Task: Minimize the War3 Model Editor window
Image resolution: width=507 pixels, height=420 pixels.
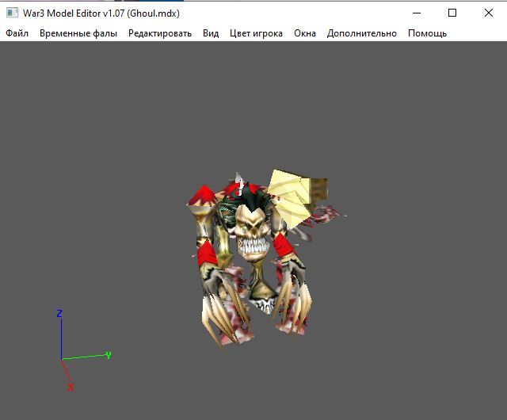Action: 417,13
